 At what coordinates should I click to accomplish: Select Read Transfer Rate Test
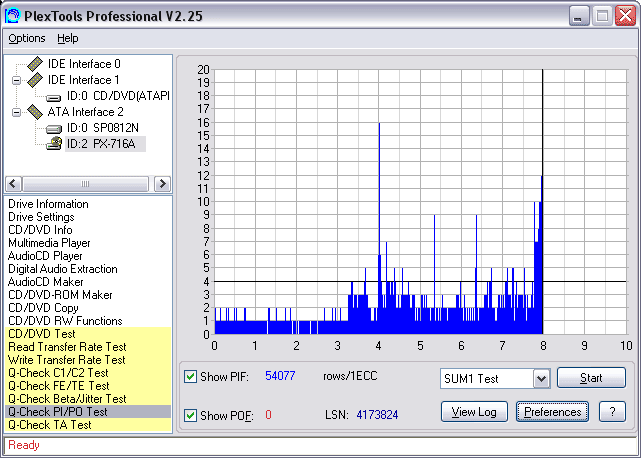pyautogui.click(x=88, y=347)
